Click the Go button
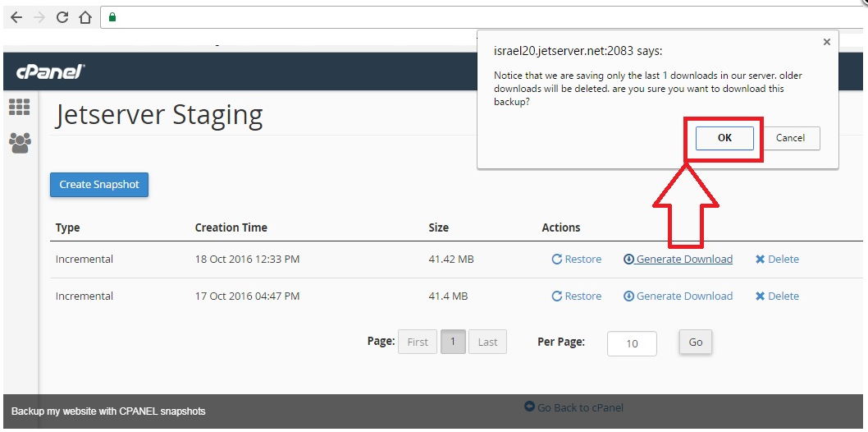 [x=696, y=342]
